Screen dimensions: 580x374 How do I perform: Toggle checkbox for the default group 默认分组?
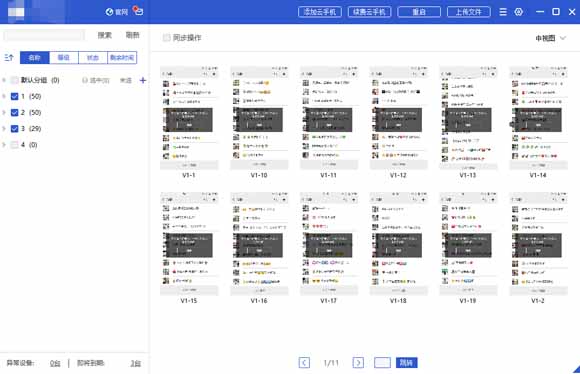pos(14,80)
